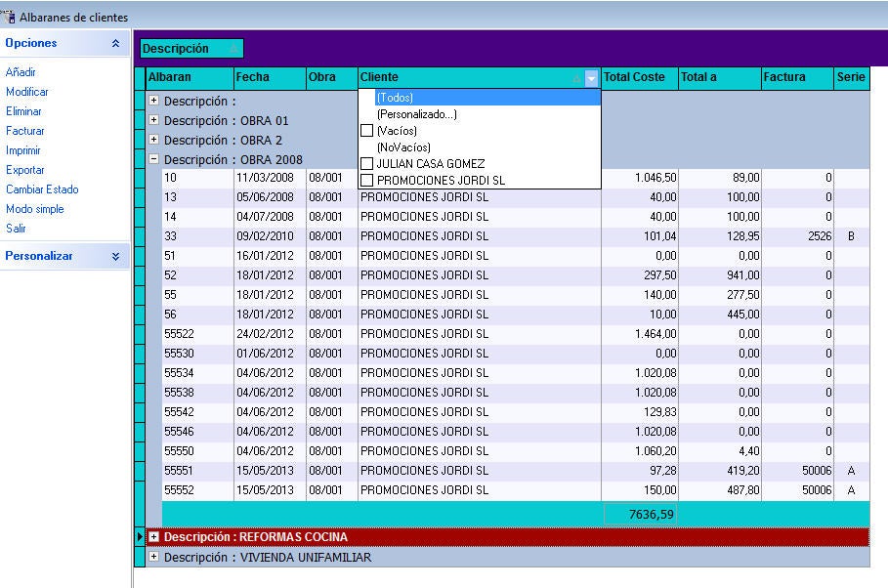Select albaran 55550 cell
888x588 pixels.
point(197,451)
